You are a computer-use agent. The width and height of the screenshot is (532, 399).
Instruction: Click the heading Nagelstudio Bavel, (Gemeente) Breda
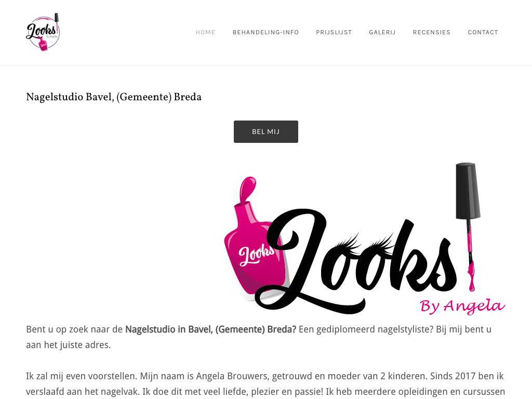tap(114, 97)
